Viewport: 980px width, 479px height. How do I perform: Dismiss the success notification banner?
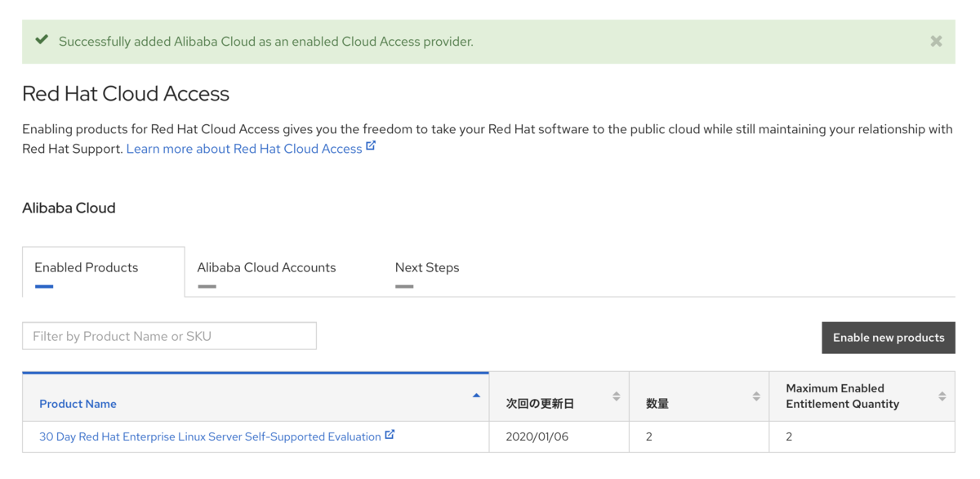(x=936, y=41)
